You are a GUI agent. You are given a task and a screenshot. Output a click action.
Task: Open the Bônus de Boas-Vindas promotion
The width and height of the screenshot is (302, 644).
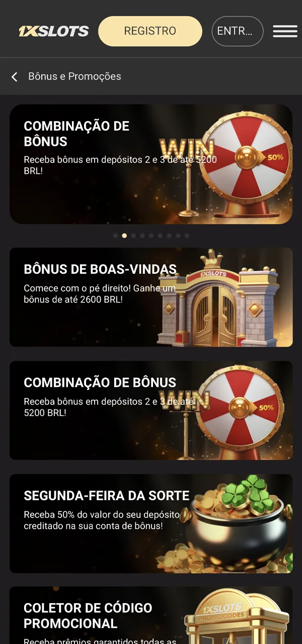(151, 297)
